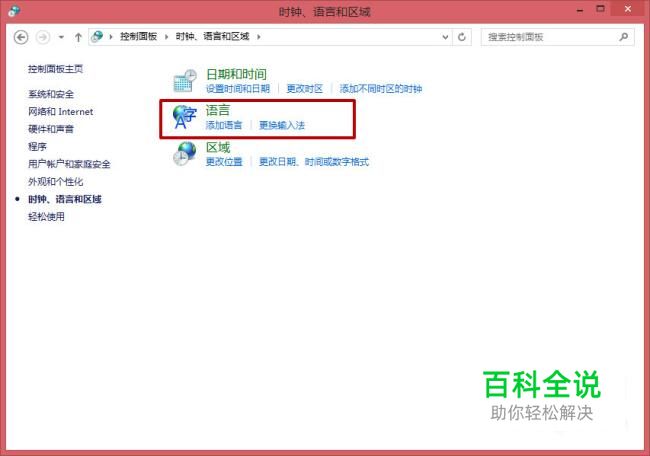Click the 日期和时间 calendar clock icon
The width and height of the screenshot is (650, 456).
click(184, 80)
